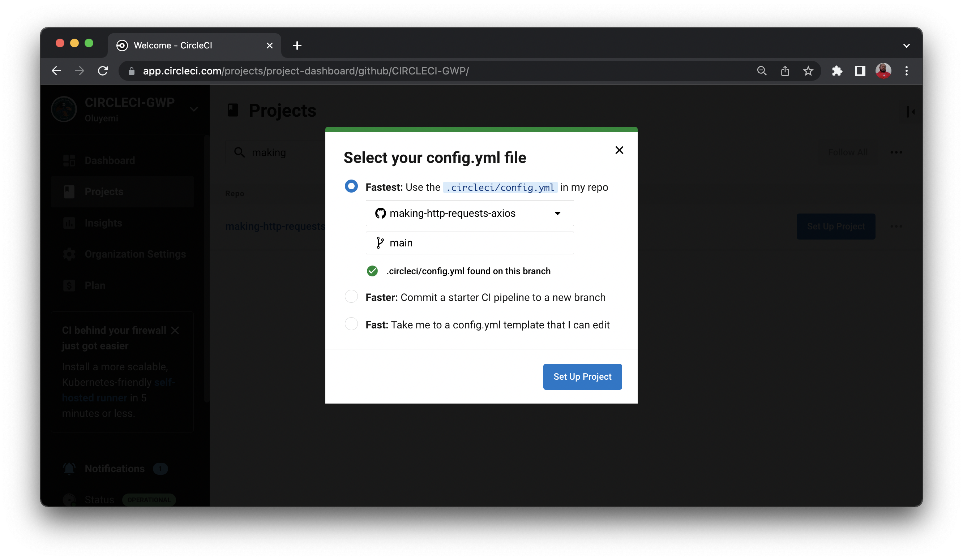
Task: Click the Status indicator icon at bottom
Action: click(x=69, y=499)
